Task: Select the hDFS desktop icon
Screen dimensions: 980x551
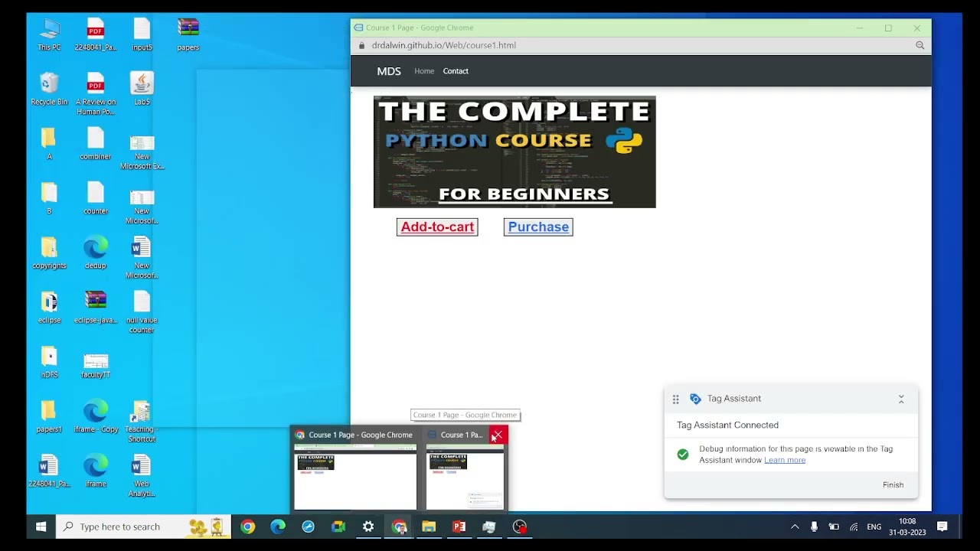Action: 49,363
